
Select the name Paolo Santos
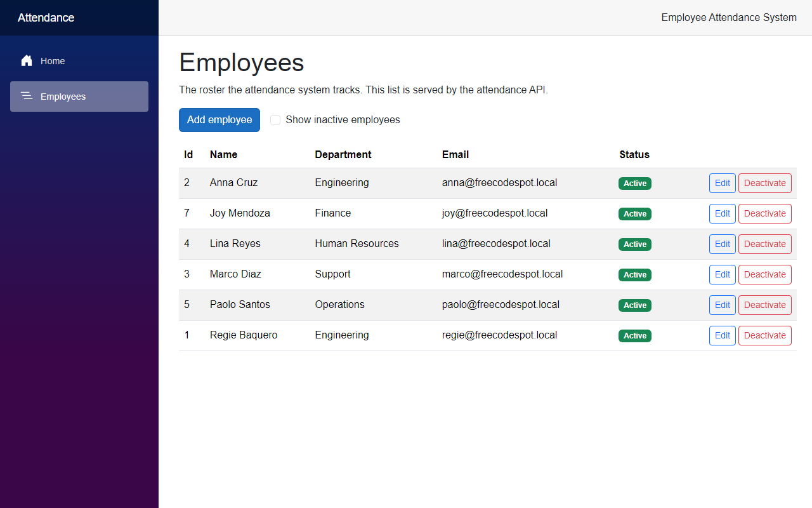240,304
